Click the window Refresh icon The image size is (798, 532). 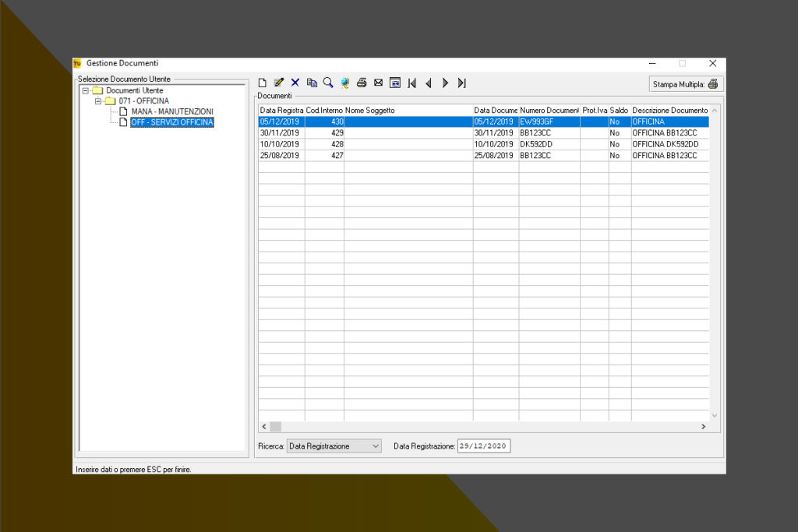click(x=395, y=83)
